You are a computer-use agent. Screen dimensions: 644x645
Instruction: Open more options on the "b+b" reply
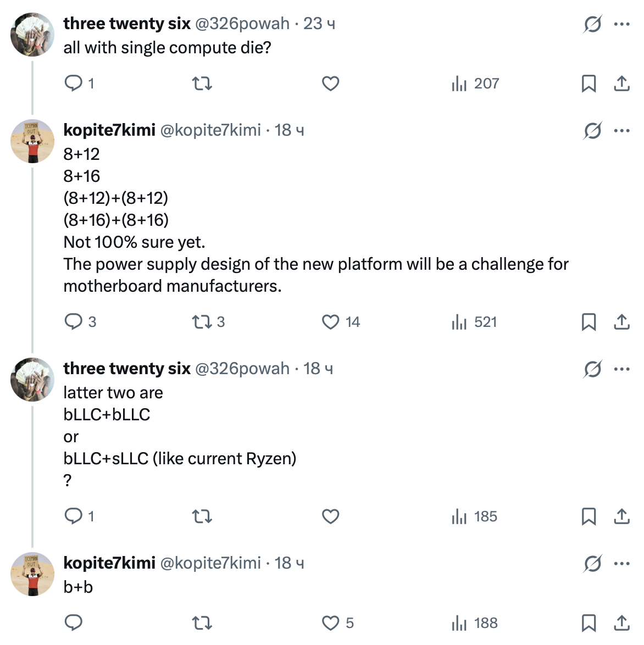pos(621,563)
